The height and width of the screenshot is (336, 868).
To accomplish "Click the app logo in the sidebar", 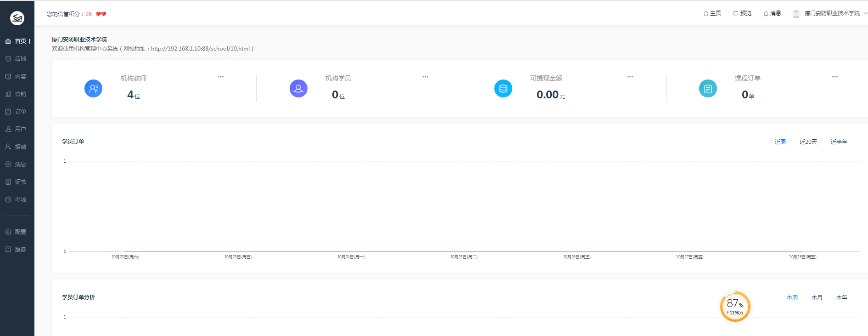I will click(x=17, y=18).
